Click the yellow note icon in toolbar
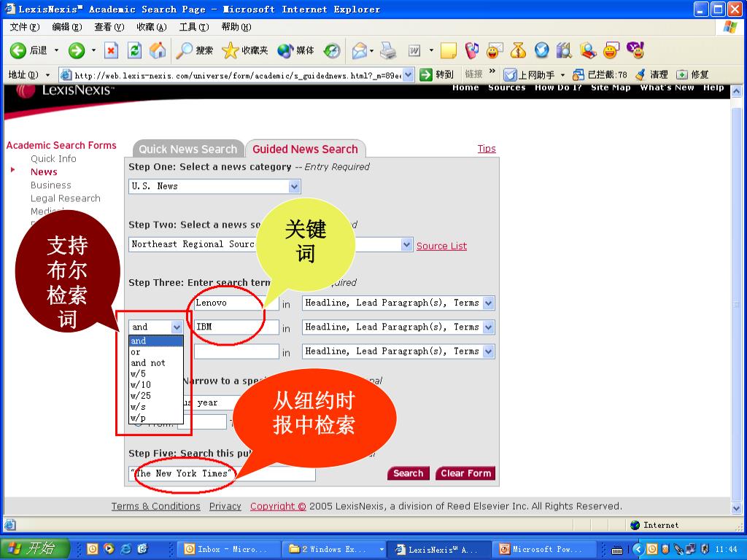 click(449, 50)
